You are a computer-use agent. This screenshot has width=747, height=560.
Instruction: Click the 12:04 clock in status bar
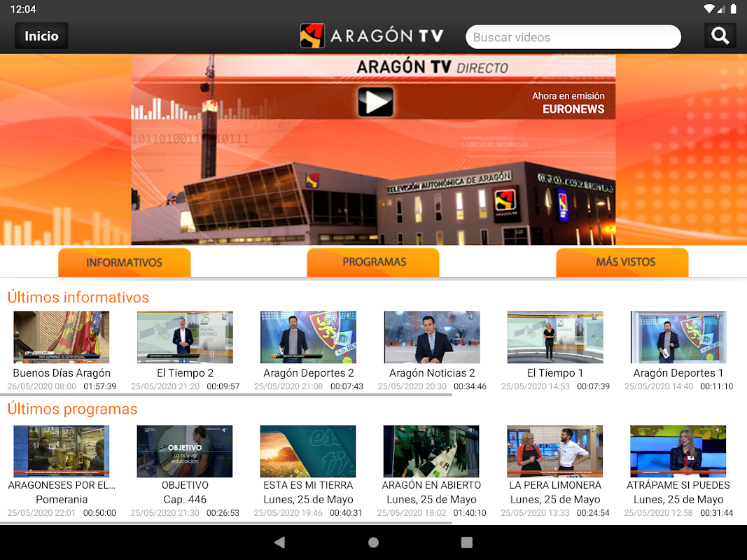(23, 9)
